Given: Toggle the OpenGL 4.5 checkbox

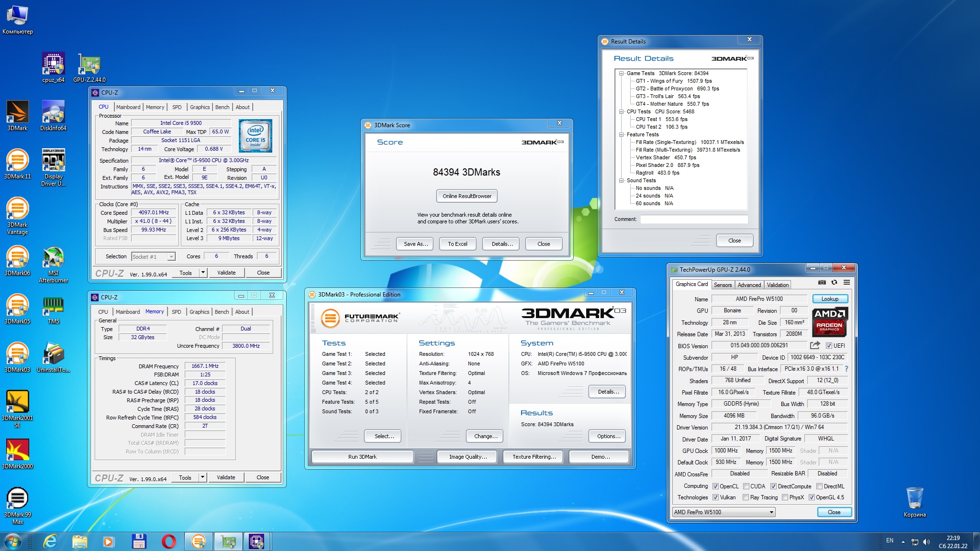Looking at the screenshot, I should (812, 497).
